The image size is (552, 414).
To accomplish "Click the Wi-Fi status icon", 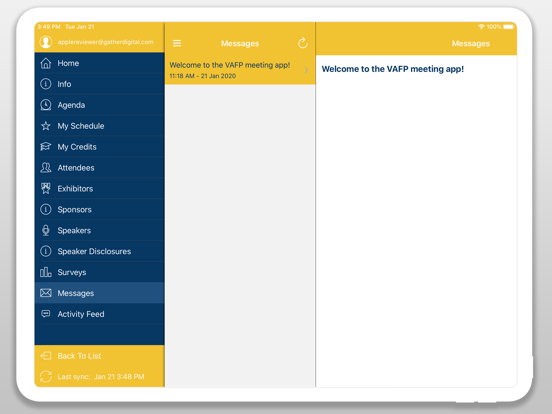I will [481, 27].
